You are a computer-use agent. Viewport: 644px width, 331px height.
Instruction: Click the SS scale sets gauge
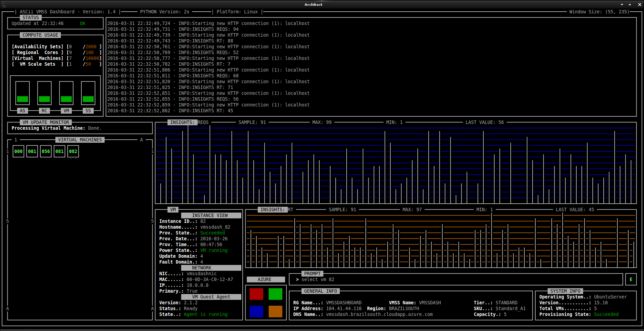pyautogui.click(x=88, y=93)
